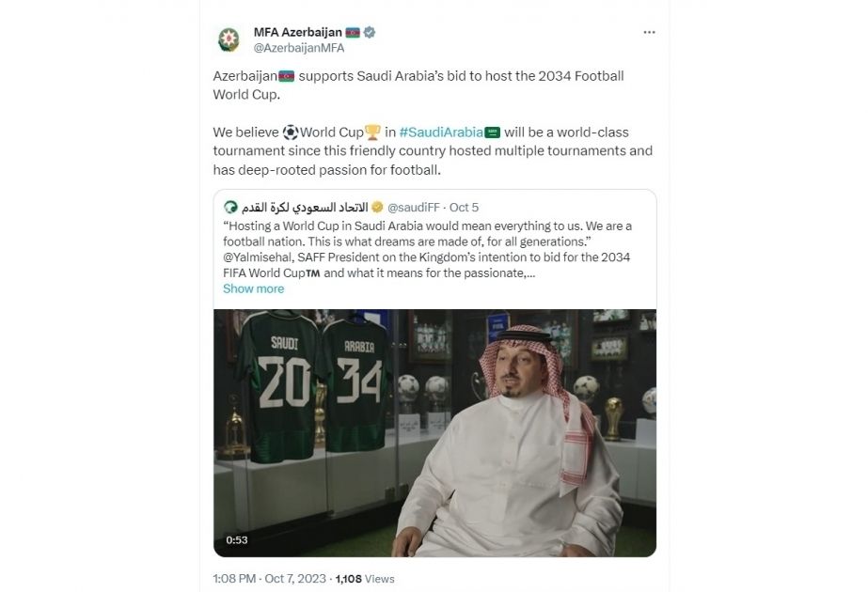Click the "Oct 5" date on quoted tweet
Screen dimensions: 868x592
point(465,206)
